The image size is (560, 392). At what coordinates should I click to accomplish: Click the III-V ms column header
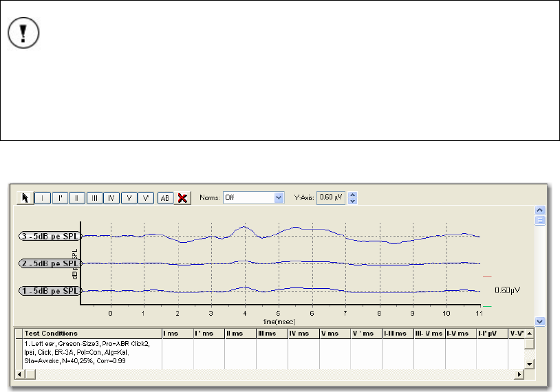430,334
